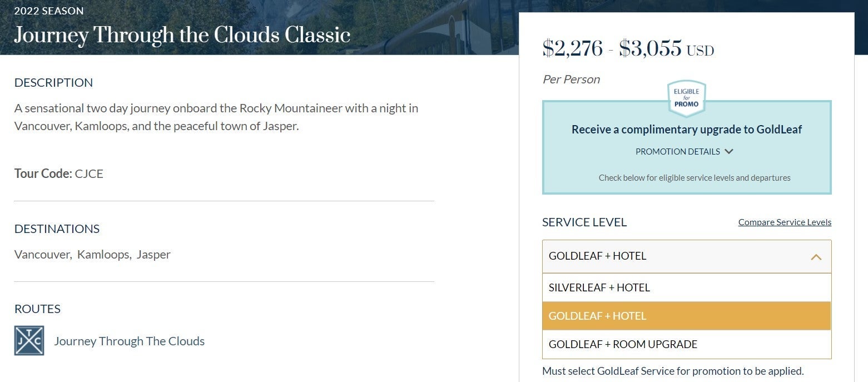Click the Vancouver destination text

[43, 254]
